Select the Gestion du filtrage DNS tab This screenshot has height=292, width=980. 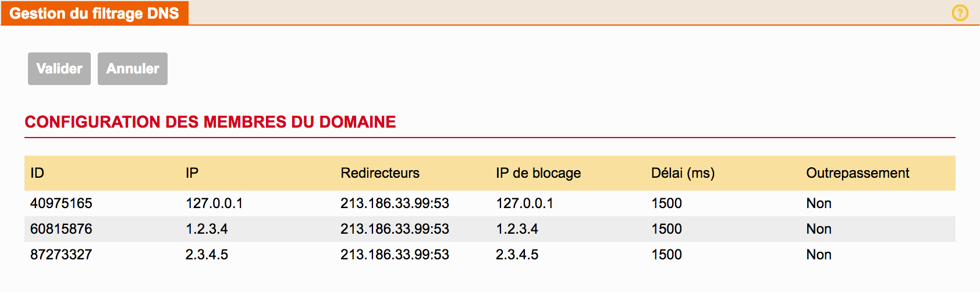[x=94, y=13]
